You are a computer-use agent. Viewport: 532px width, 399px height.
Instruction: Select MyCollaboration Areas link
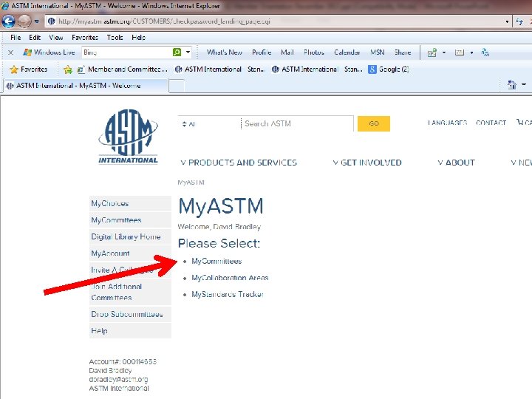(230, 278)
